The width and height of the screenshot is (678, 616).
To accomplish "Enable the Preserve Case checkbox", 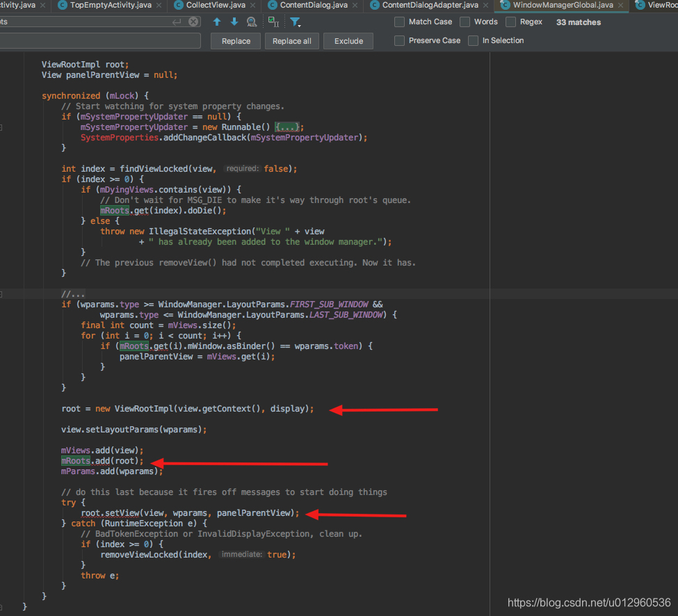I will click(x=400, y=40).
